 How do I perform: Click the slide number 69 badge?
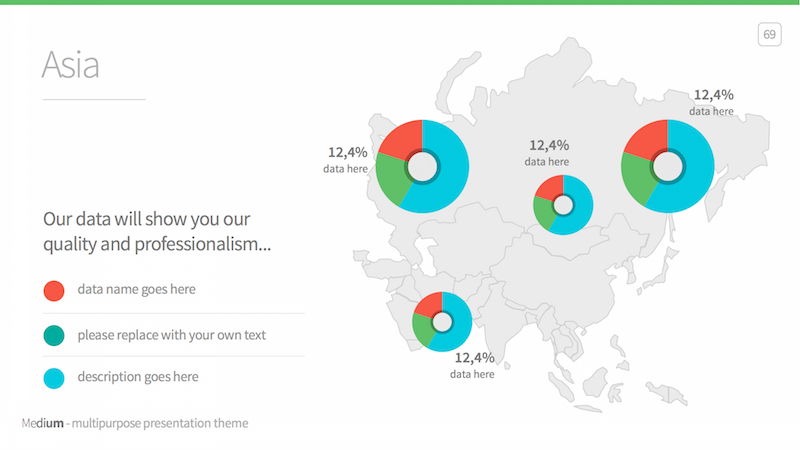point(769,35)
